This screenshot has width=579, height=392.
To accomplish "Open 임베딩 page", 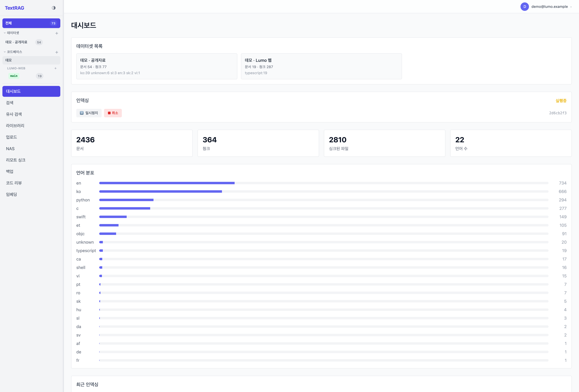I will pos(31,194).
